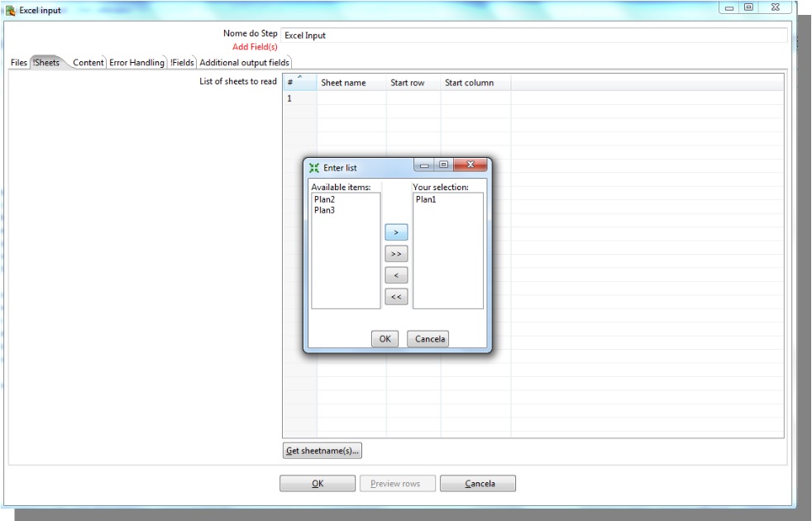Select Plan1 in Your selection list
The width and height of the screenshot is (812, 521).
click(425, 199)
